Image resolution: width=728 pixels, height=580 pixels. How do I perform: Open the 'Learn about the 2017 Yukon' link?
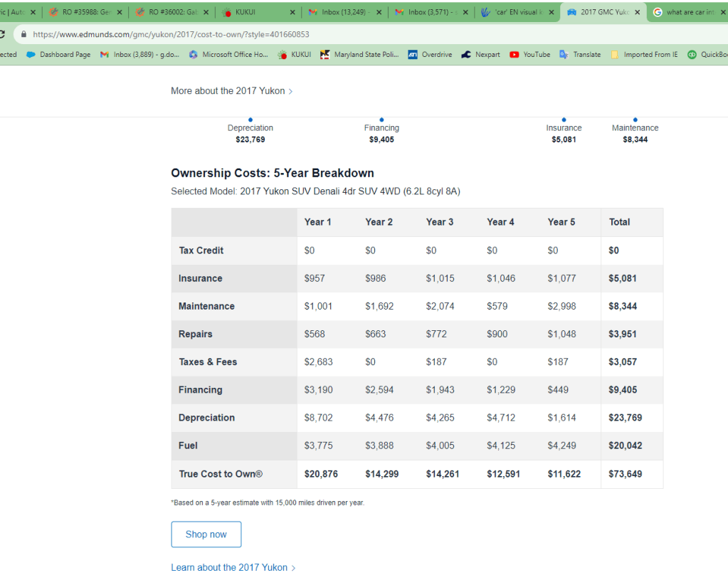[x=229, y=567]
